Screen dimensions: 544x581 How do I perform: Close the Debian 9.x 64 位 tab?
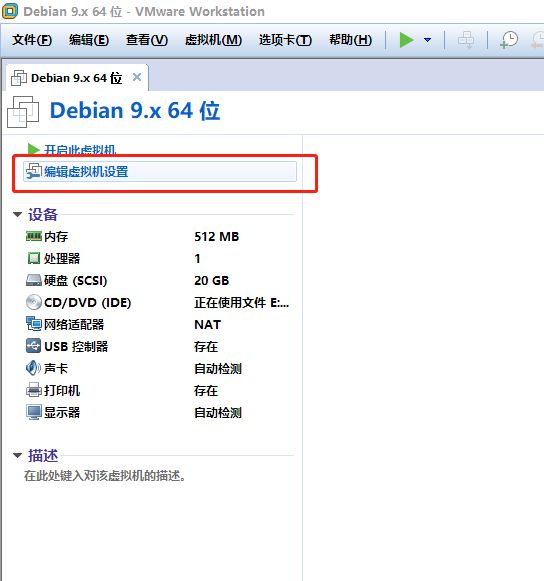point(137,77)
